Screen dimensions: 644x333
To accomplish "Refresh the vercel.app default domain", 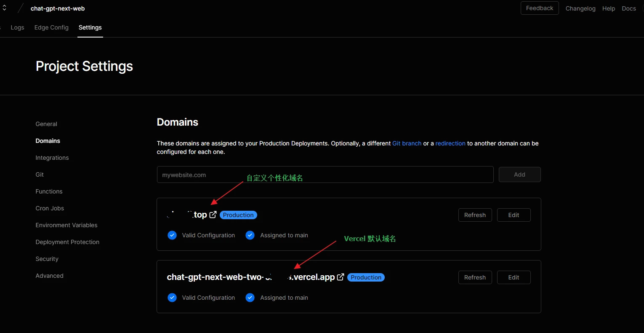I will (x=475, y=277).
